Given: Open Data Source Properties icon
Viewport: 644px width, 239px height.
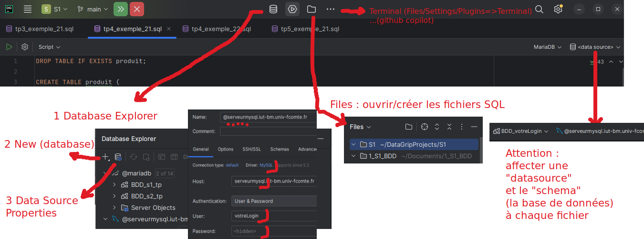Looking at the screenshot, I should click(118, 156).
